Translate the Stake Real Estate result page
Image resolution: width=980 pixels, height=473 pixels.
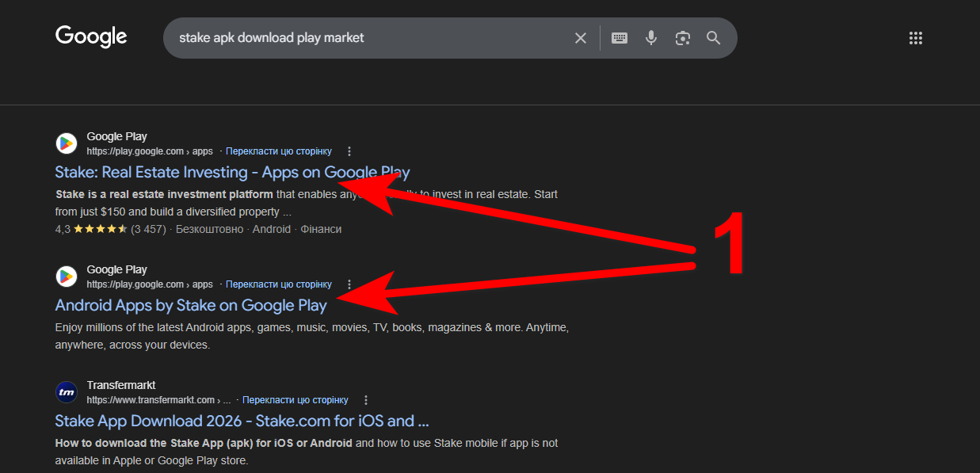[279, 151]
